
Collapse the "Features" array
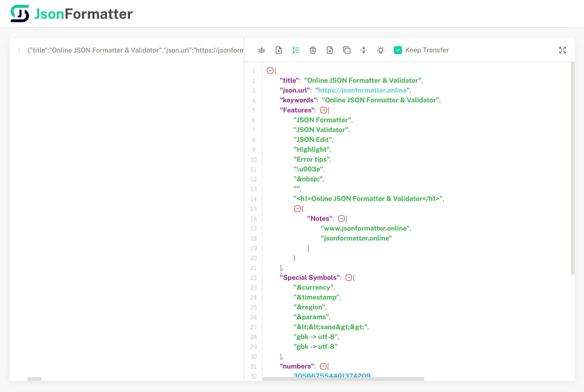pyautogui.click(x=324, y=110)
